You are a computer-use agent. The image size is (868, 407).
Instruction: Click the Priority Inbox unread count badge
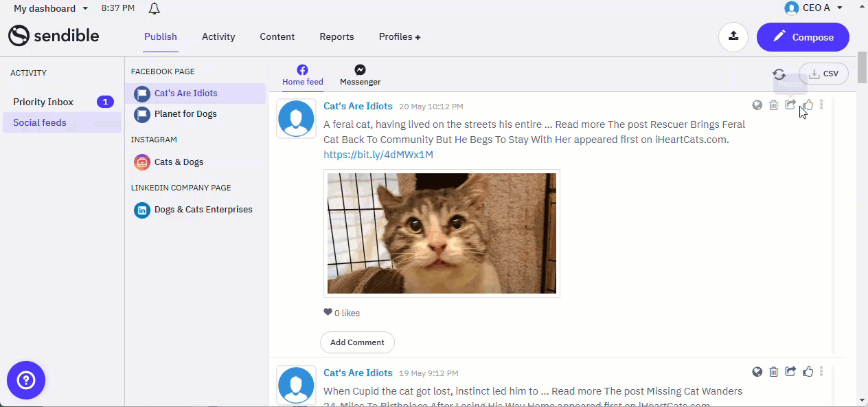[105, 102]
